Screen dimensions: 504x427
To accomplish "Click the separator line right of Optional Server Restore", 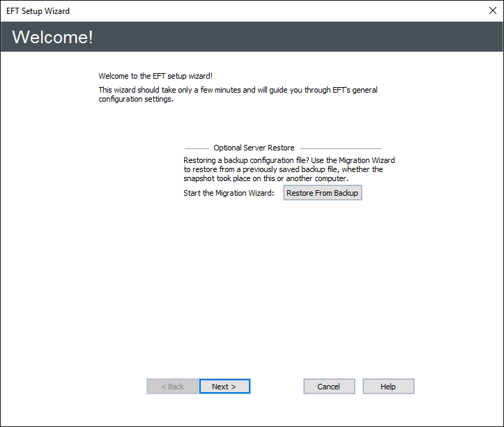I will click(340, 148).
